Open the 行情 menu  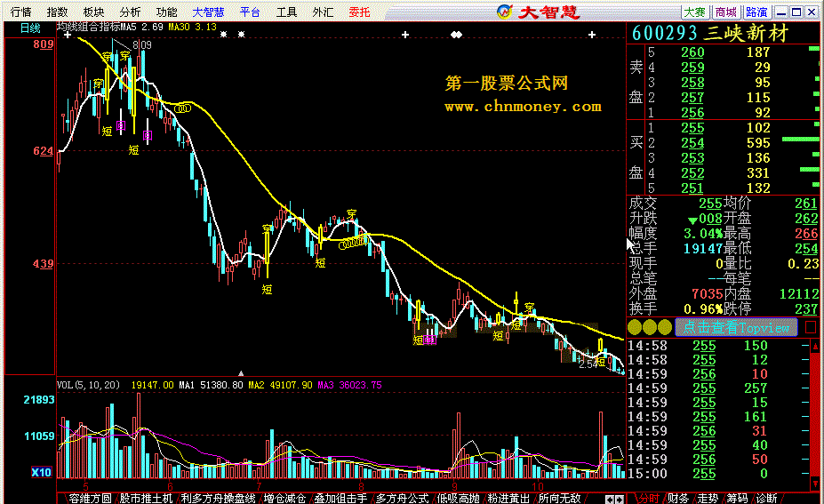point(21,12)
